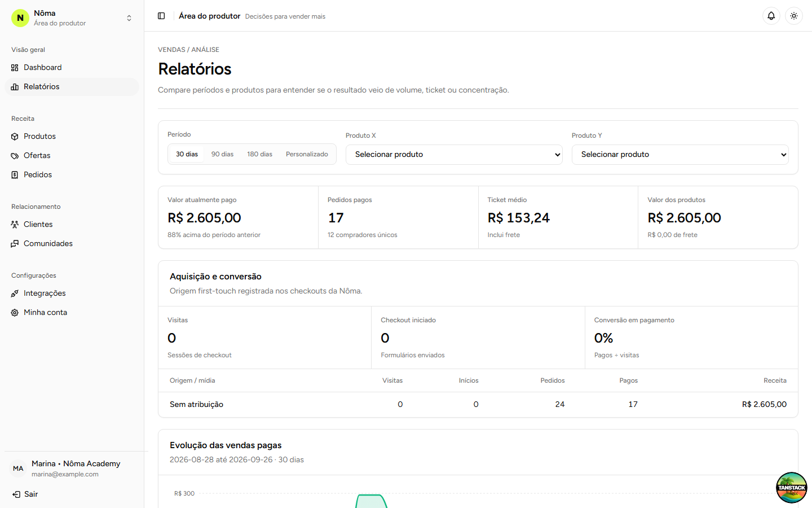The height and width of the screenshot is (508, 812).
Task: Navigate to Ofertas
Action: [72, 156]
